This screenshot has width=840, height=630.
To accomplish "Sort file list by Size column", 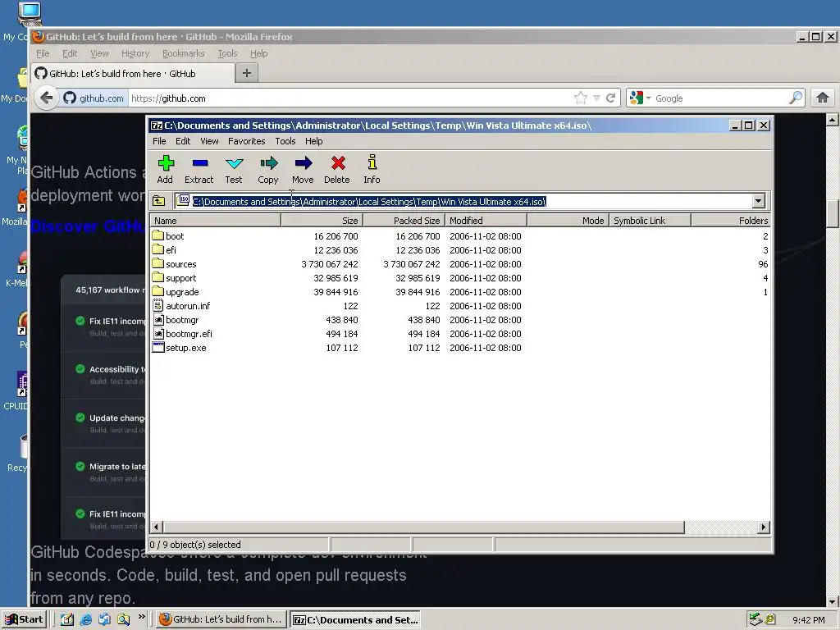I will point(322,220).
